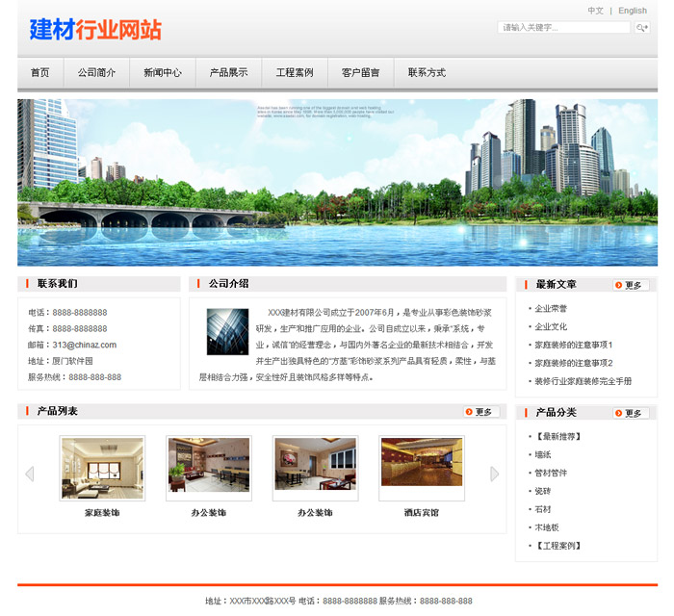Click the right carousel arrow in product list
This screenshot has height=616, width=674.
[495, 474]
